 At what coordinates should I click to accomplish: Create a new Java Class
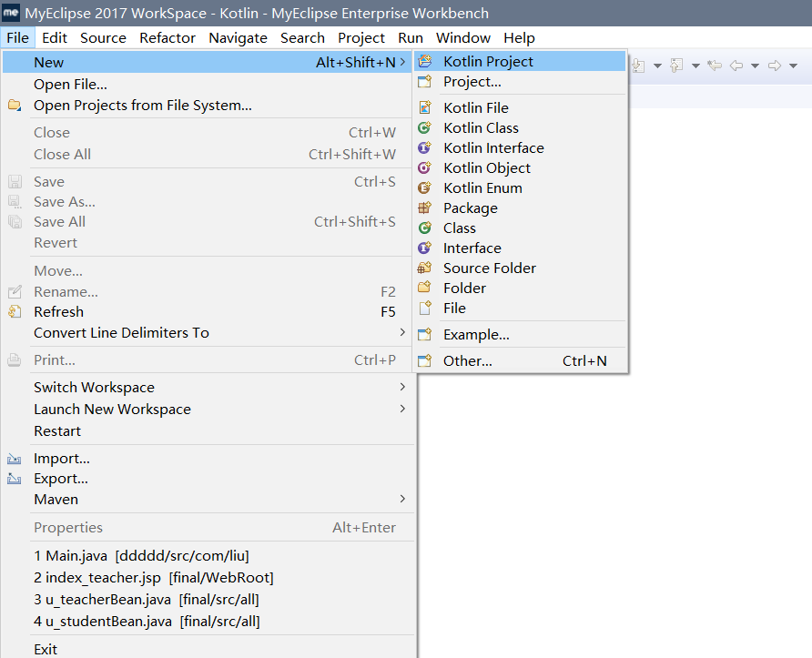pyautogui.click(x=520, y=228)
